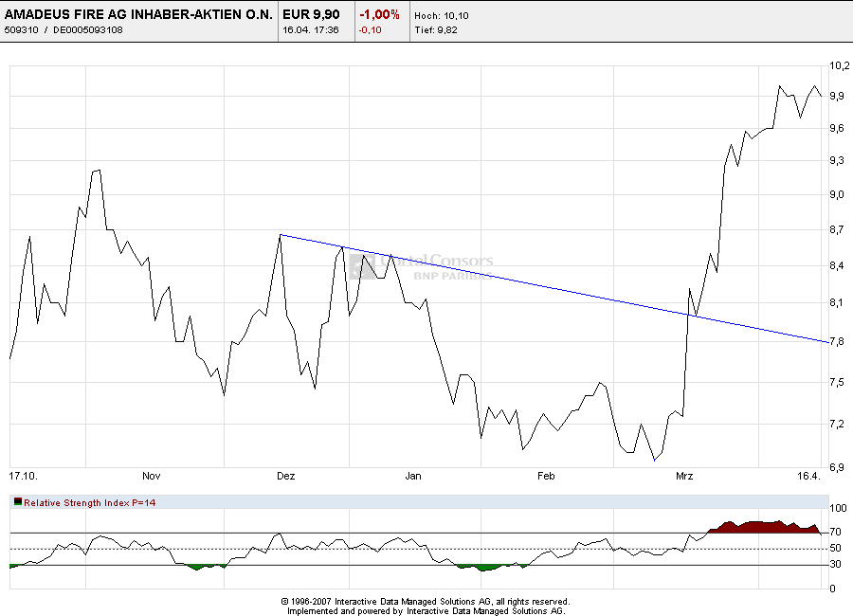Click the 8,4 price axis label

(837, 265)
